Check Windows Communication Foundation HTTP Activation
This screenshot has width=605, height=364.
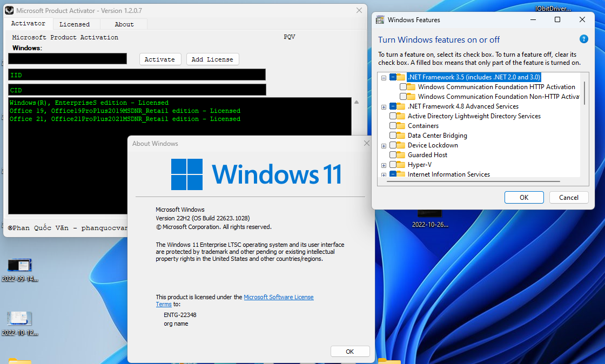pos(403,87)
